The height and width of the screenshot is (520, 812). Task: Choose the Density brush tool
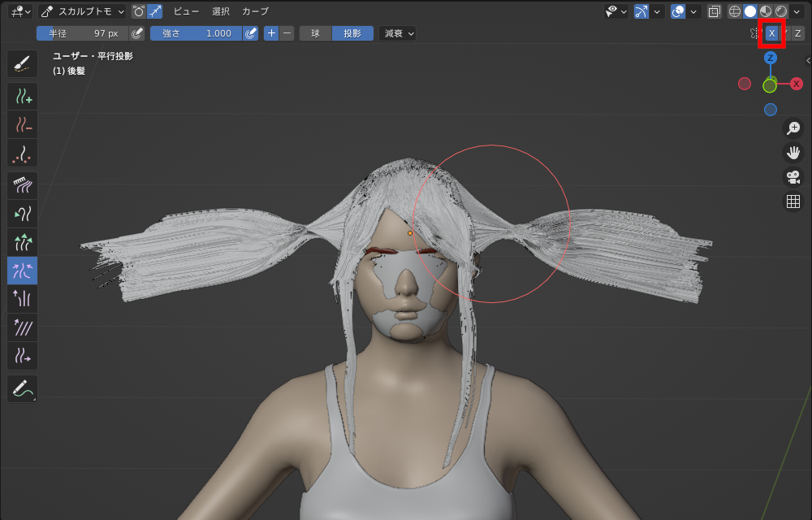click(x=22, y=153)
